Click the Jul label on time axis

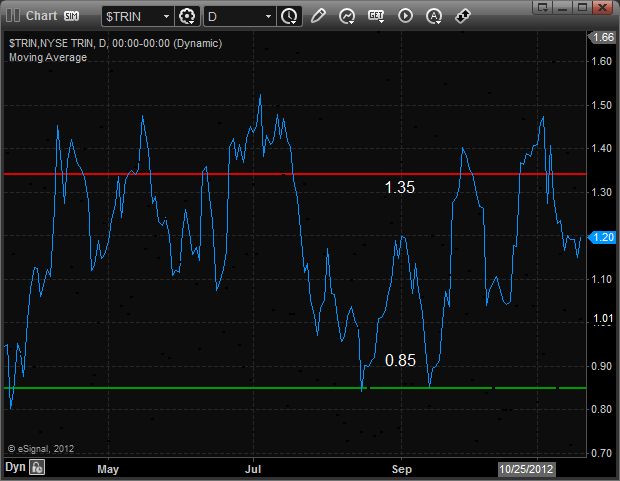coord(253,469)
